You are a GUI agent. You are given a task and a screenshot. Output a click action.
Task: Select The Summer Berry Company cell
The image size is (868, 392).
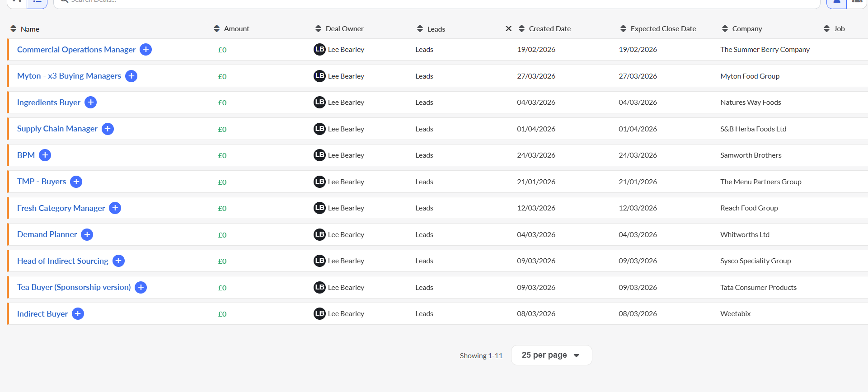765,50
